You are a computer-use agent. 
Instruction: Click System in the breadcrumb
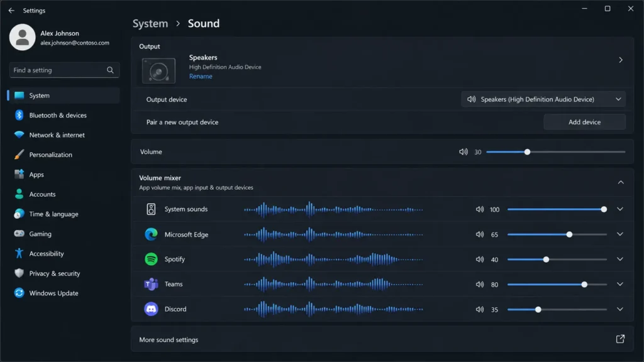click(150, 23)
